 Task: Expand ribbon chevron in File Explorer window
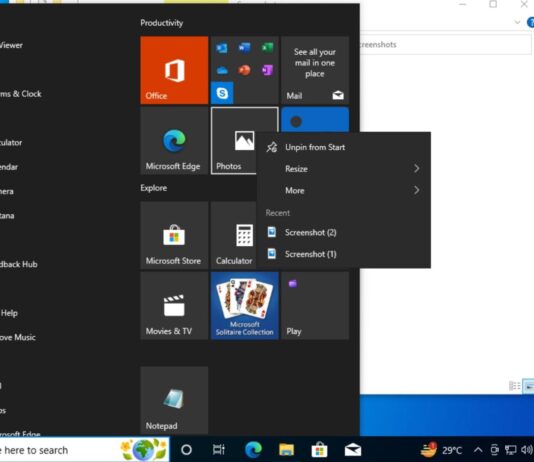click(517, 22)
